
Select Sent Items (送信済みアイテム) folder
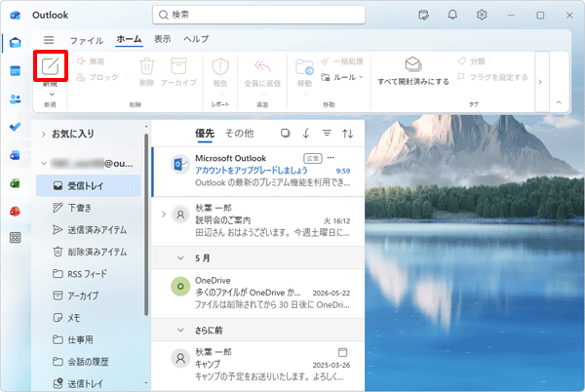89,230
